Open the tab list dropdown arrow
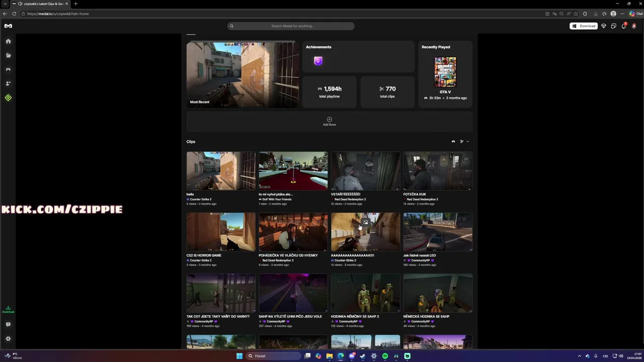Viewport: 644px width, 362px height. [x=5, y=4]
